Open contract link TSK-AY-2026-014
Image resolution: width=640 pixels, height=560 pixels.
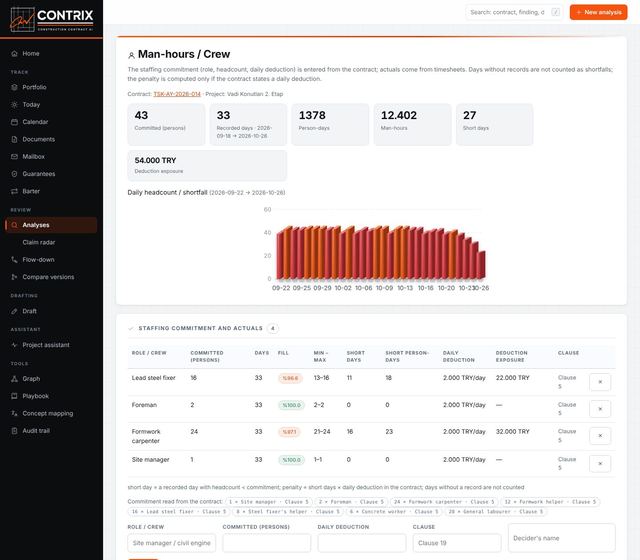pyautogui.click(x=177, y=94)
